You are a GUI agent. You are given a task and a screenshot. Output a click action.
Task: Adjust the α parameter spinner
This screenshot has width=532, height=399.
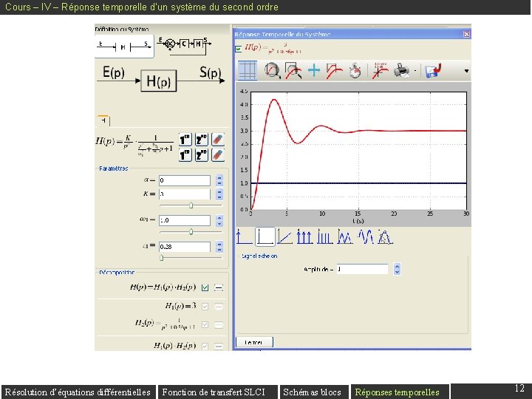pos(219,180)
